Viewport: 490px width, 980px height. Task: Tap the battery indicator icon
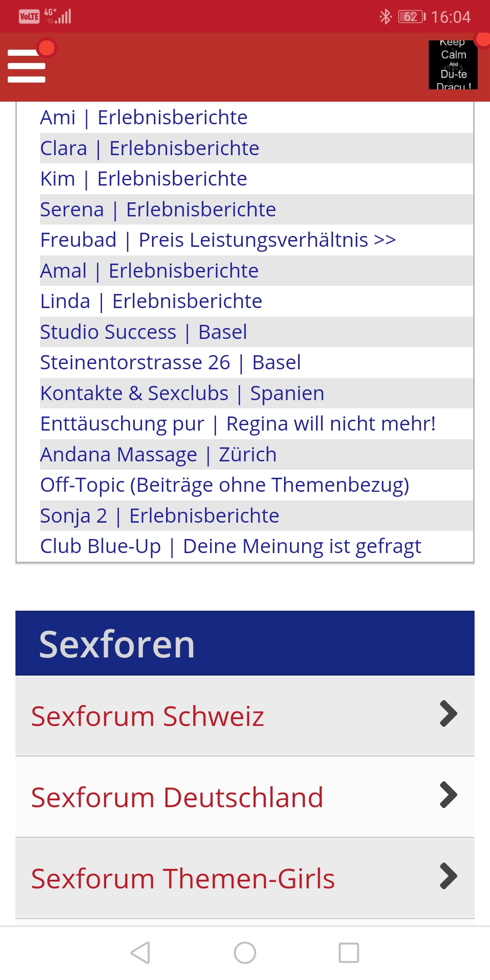pos(412,17)
